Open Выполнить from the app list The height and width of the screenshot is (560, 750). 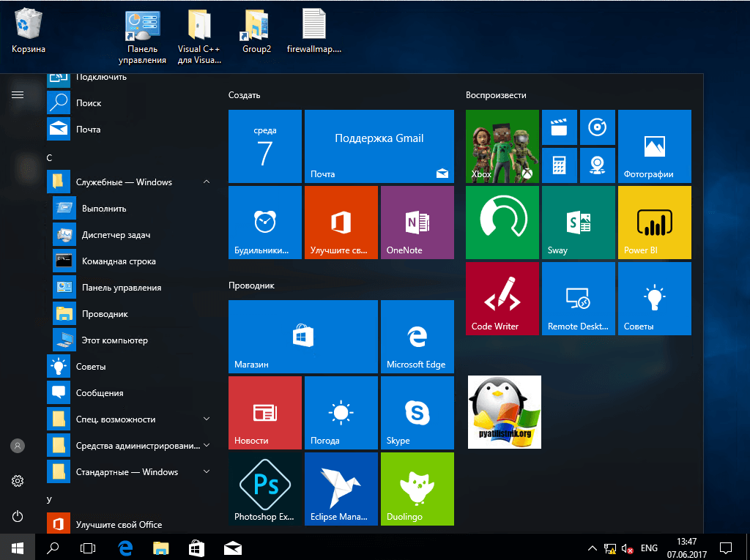(x=133, y=208)
